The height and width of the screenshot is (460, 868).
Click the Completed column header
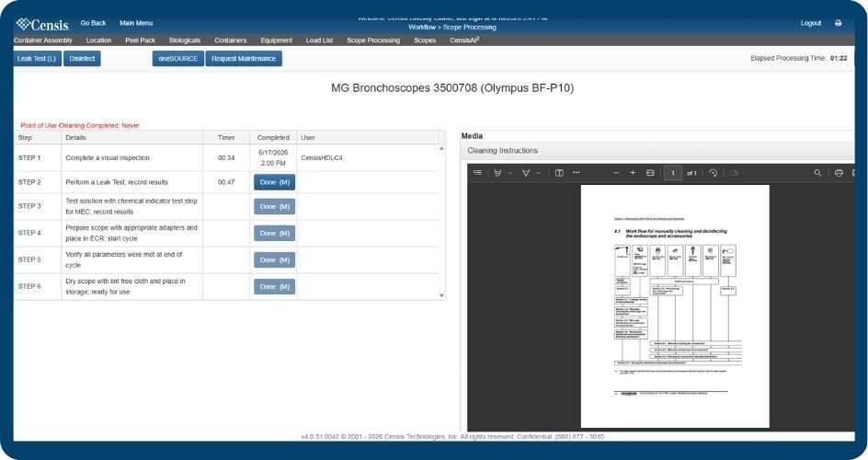point(273,137)
